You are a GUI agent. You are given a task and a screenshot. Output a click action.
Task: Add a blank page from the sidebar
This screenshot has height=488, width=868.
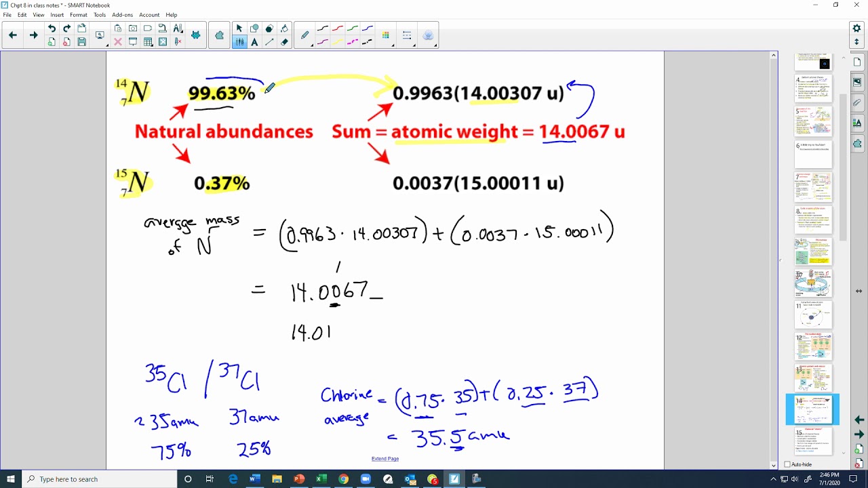point(859,449)
